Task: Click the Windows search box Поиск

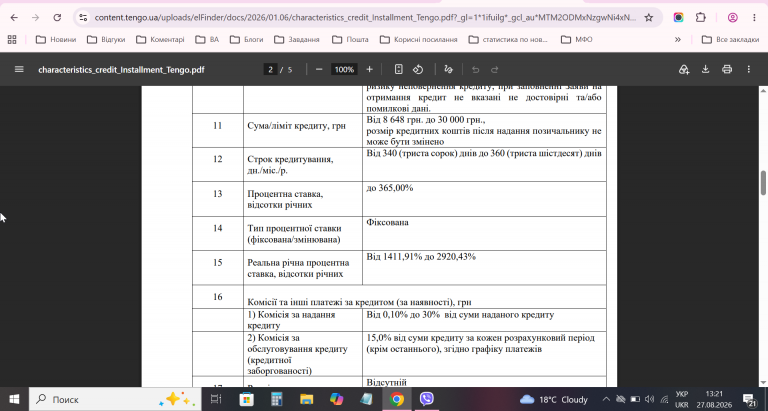Action: (x=115, y=399)
